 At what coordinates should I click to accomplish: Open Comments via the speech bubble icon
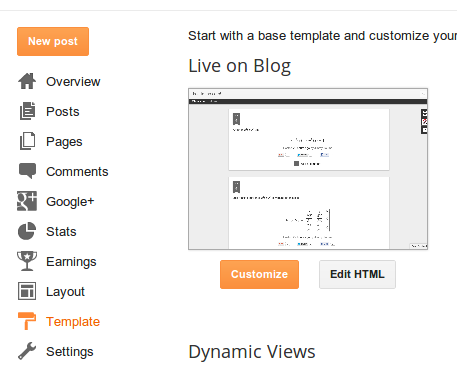[x=27, y=171]
